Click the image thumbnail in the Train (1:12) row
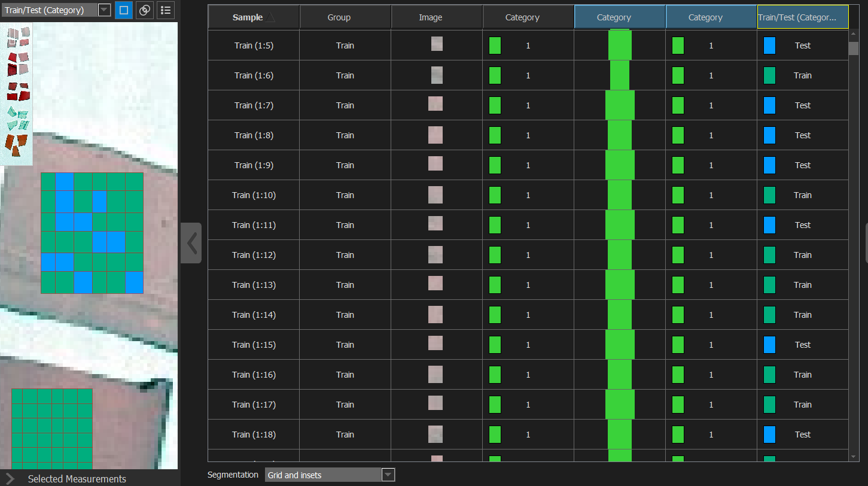This screenshot has width=868, height=486. click(x=435, y=254)
